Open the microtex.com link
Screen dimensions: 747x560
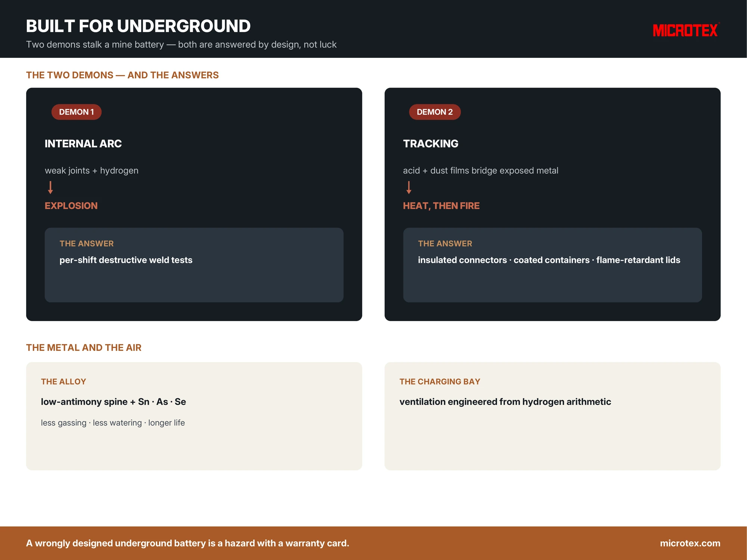(x=690, y=543)
